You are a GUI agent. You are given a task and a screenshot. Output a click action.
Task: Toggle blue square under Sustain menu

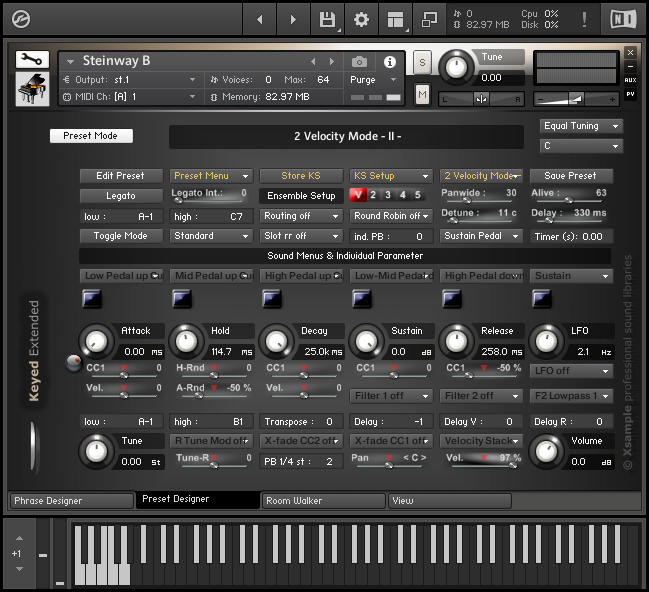tap(542, 298)
